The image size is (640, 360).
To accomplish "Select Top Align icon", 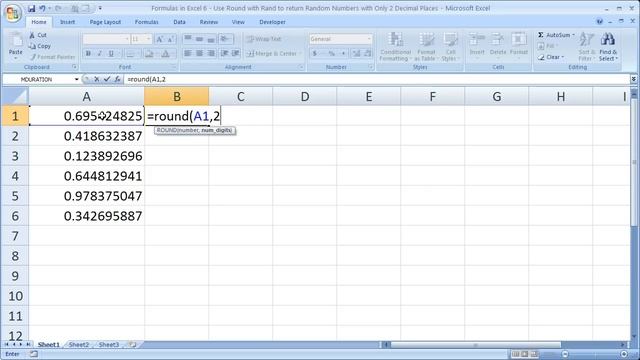I will (x=188, y=39).
